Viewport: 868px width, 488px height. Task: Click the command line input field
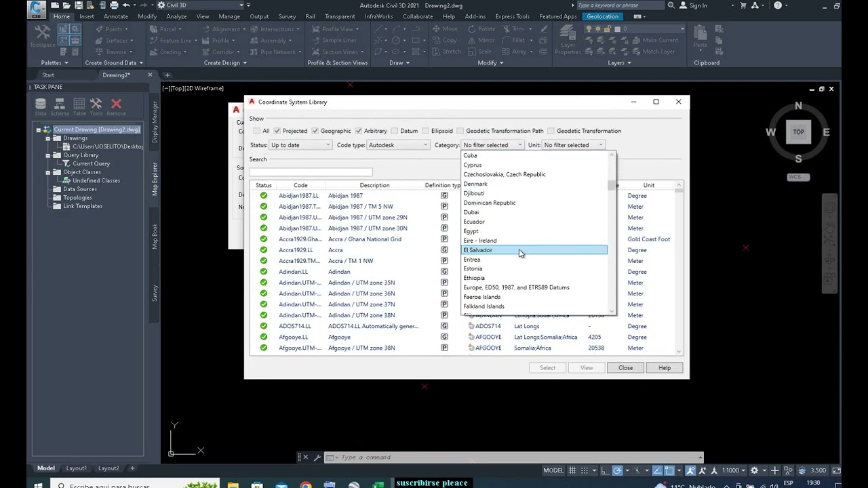[515, 457]
